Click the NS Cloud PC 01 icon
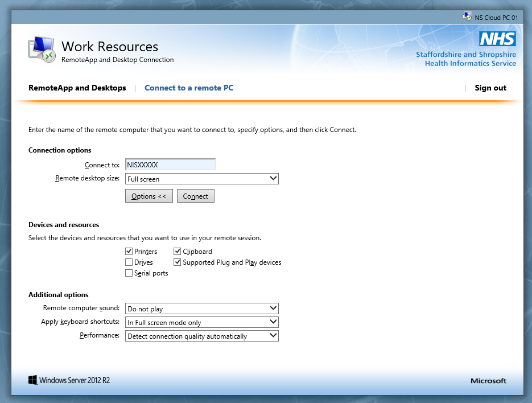Screen dimensions: 532x403 [x=467, y=17]
